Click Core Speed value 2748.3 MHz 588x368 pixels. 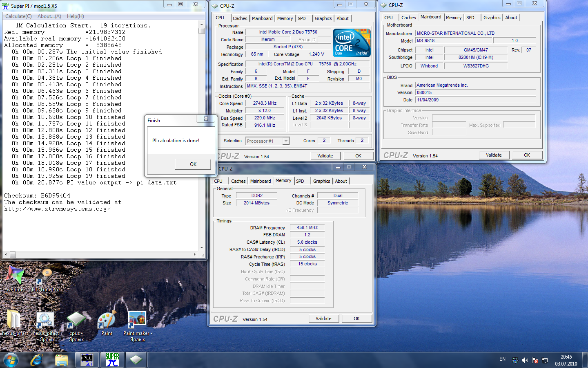click(x=265, y=103)
